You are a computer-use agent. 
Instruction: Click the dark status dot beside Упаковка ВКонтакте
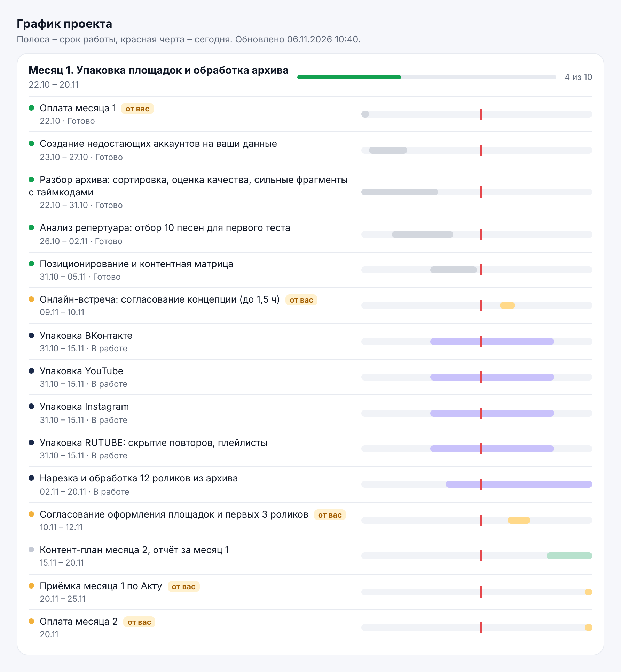pyautogui.click(x=31, y=335)
